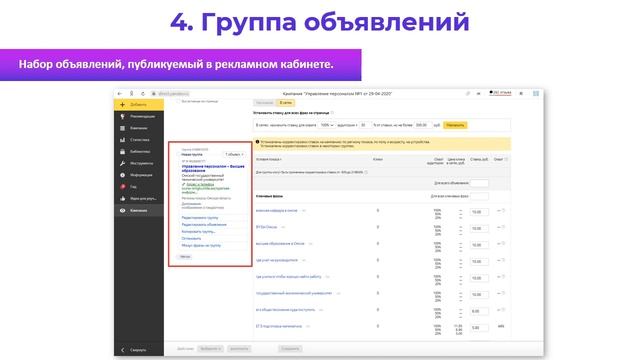640x360 pixels.
Task: Open the ads count dropdown in group card
Action: tap(234, 155)
